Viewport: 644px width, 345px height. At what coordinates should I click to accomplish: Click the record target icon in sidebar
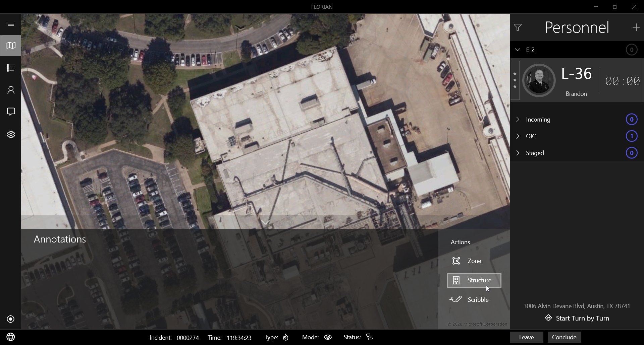11,319
